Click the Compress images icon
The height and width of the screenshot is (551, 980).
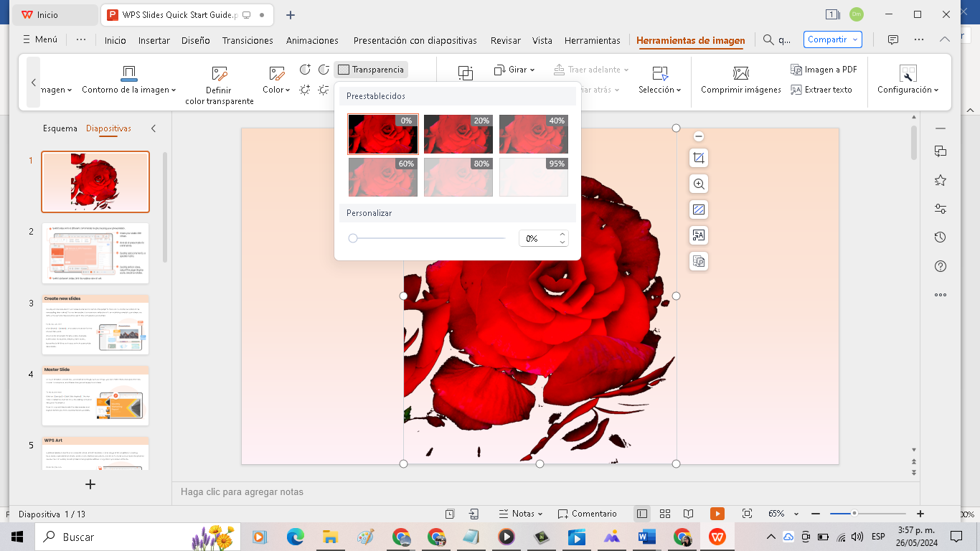(x=740, y=73)
